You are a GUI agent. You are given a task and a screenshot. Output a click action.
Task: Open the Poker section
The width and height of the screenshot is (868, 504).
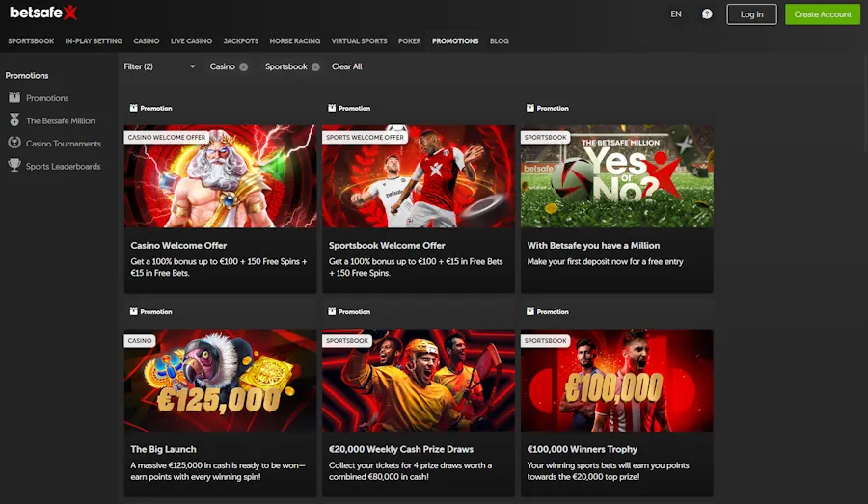[x=409, y=40]
